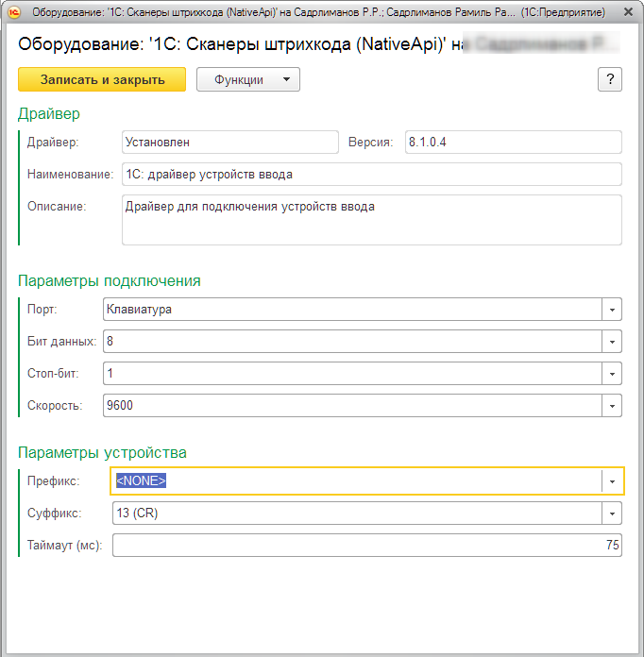Click the 'Описание' description text area

tap(372, 220)
